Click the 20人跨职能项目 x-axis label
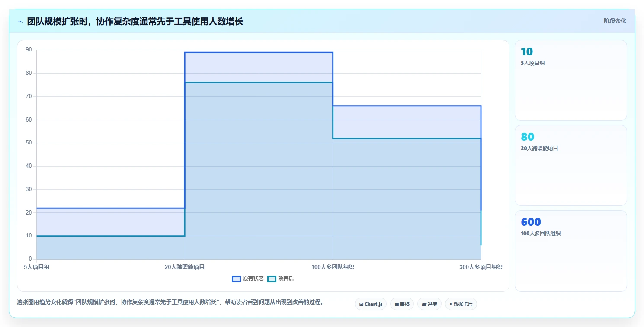 tap(185, 267)
